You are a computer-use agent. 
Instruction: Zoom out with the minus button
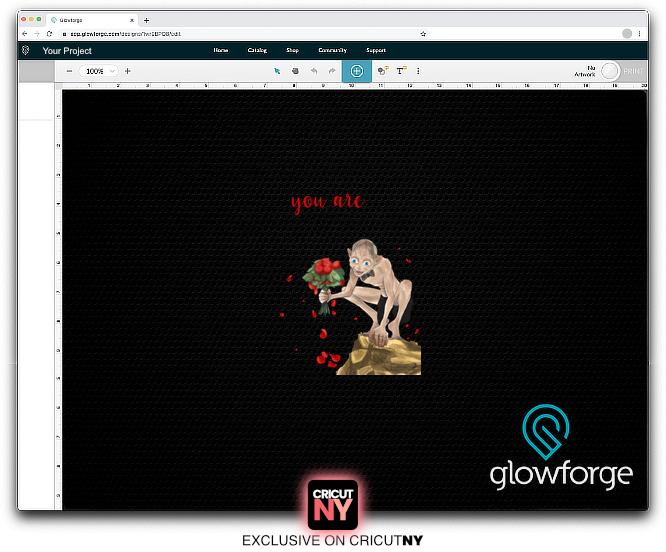click(70, 71)
